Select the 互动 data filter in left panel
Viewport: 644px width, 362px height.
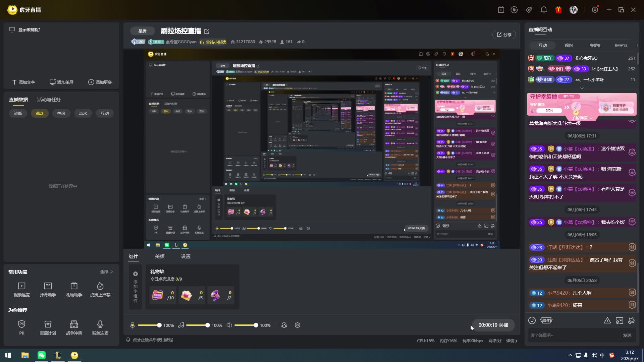[x=105, y=113]
